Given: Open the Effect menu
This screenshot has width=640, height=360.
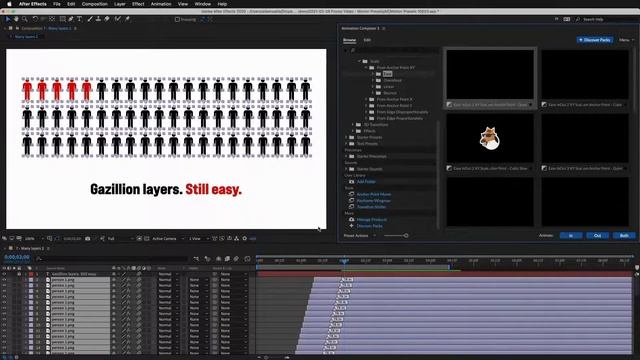Looking at the screenshot, I should pyautogui.click(x=138, y=4).
